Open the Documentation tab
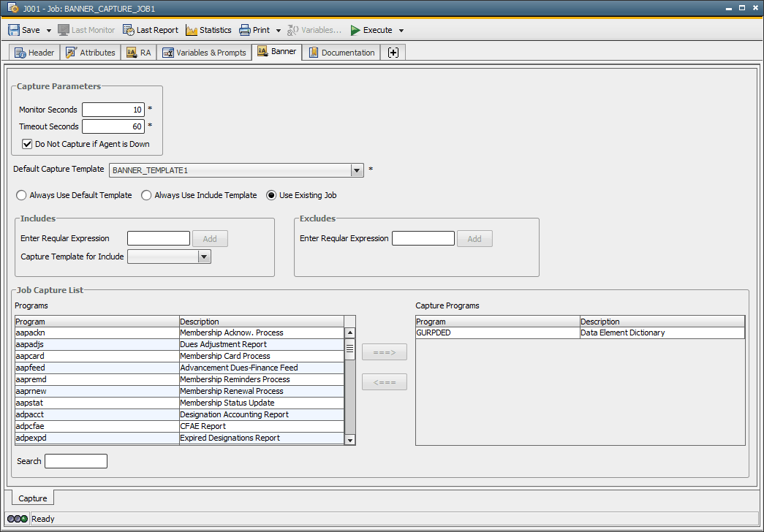The image size is (764, 532). [x=341, y=53]
